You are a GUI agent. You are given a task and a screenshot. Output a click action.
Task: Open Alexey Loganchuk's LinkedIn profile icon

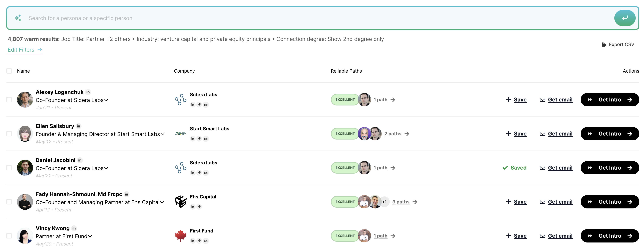pyautogui.click(x=88, y=92)
